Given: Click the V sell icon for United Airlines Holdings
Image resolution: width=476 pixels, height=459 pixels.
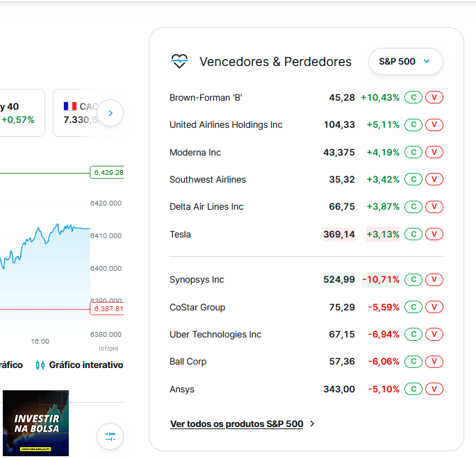Looking at the screenshot, I should [x=434, y=125].
